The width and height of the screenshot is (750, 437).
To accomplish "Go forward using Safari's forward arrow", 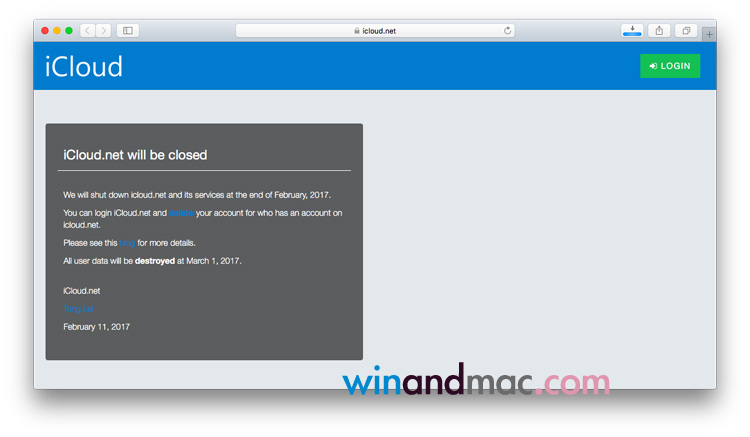I will (x=104, y=31).
